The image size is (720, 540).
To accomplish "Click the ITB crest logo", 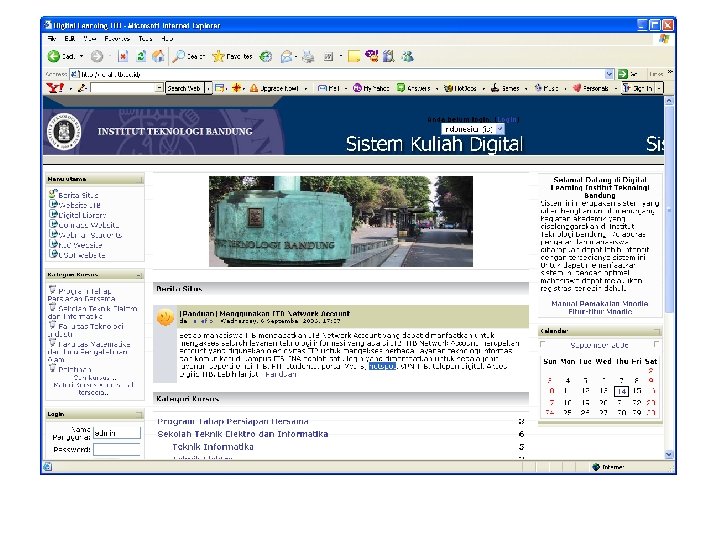I will (x=64, y=131).
